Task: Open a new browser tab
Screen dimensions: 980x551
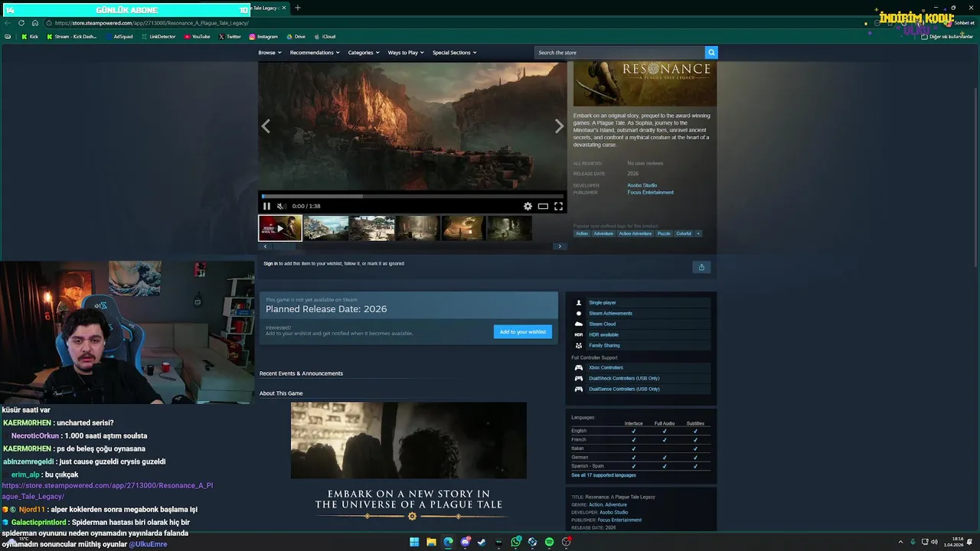Action: [x=298, y=8]
